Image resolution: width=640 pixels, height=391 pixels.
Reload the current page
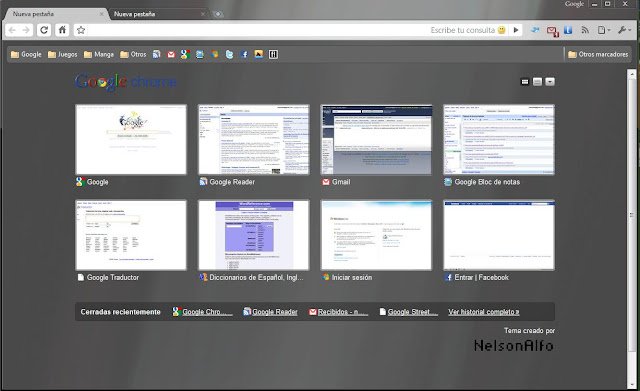44,30
